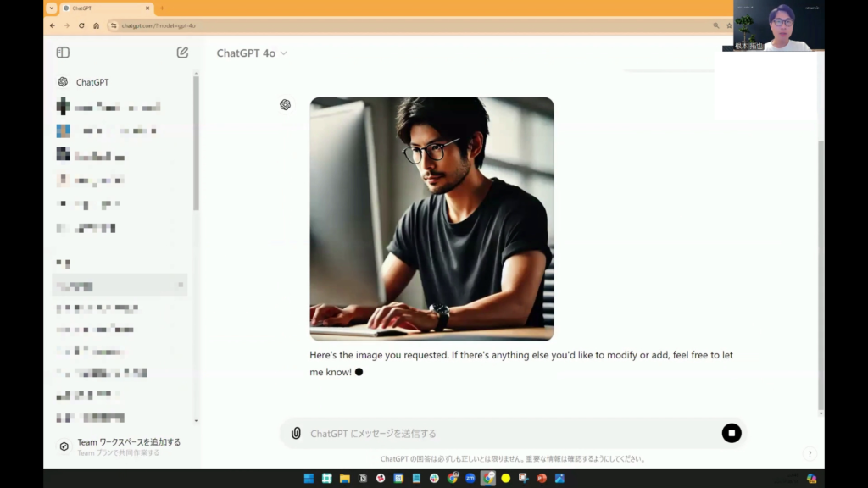The width and height of the screenshot is (868, 488).
Task: Reload the page in the browser
Action: (81, 25)
